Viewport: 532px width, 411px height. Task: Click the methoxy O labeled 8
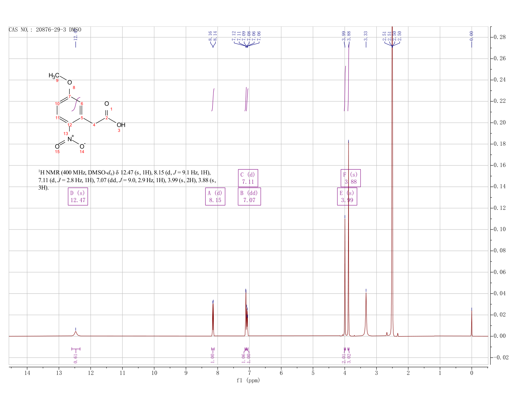pyautogui.click(x=70, y=83)
